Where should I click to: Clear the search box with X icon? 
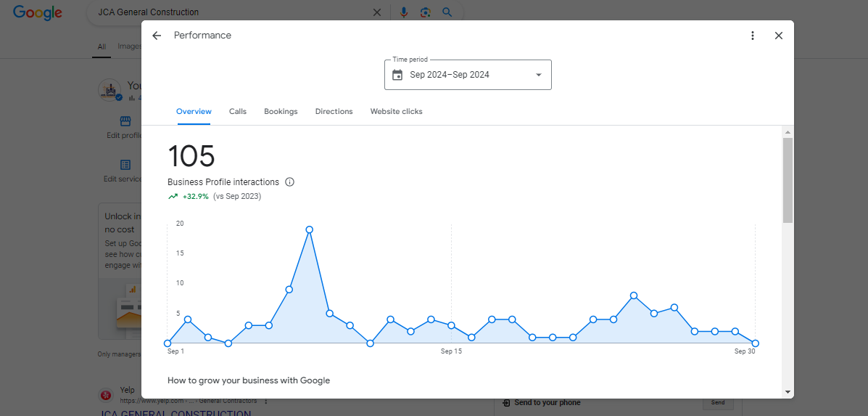[377, 12]
